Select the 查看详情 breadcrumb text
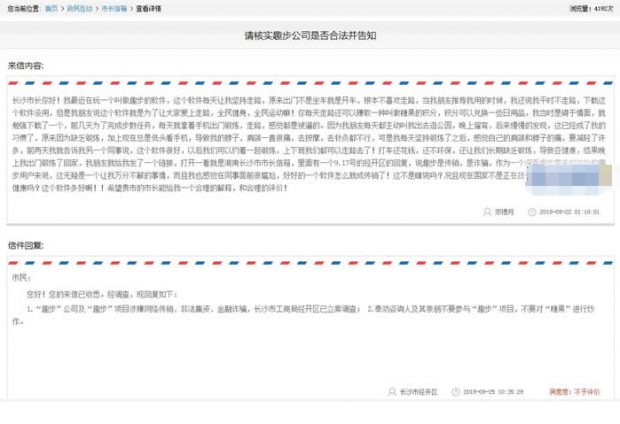This screenshot has width=620, height=424. tap(148, 9)
